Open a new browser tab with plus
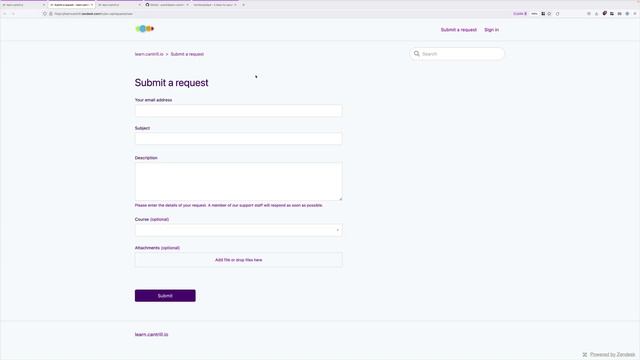640x360 pixels. point(244,5)
